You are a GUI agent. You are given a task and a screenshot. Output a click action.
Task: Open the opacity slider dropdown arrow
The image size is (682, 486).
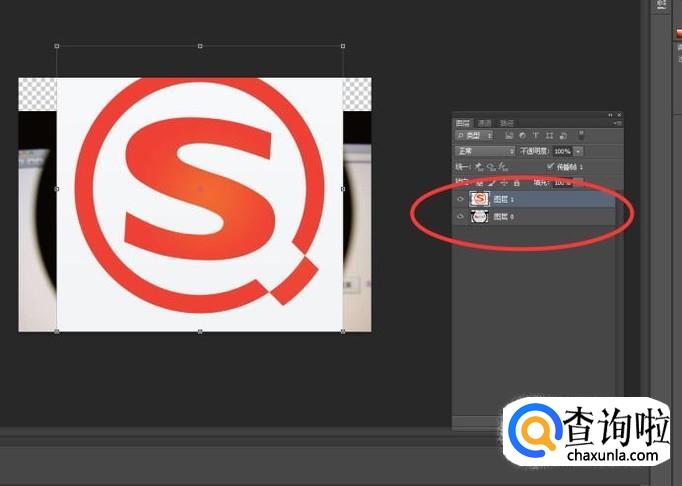pos(578,151)
